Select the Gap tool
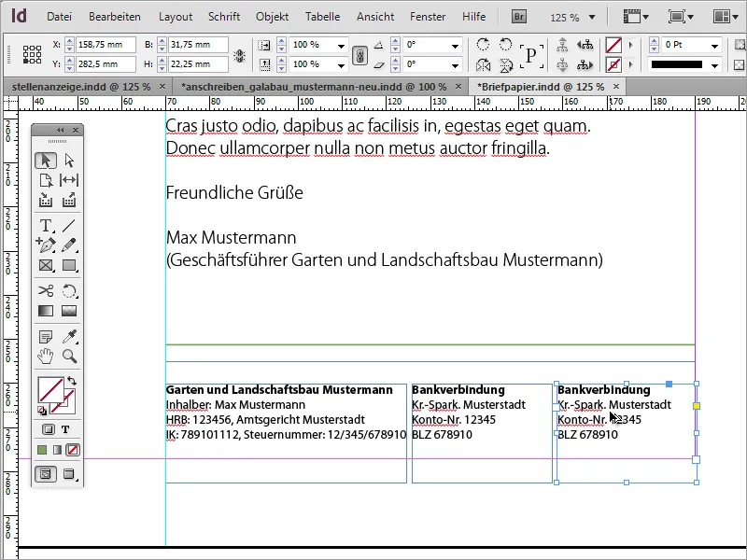 (x=69, y=180)
